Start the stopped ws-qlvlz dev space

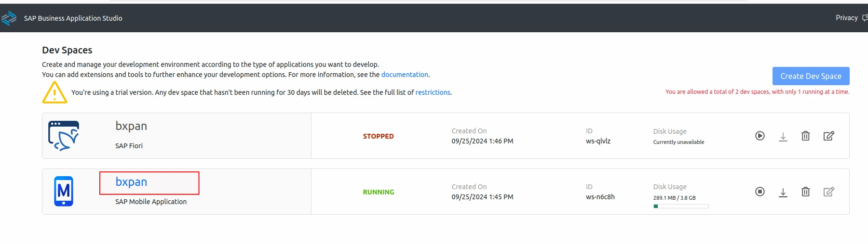tap(760, 136)
